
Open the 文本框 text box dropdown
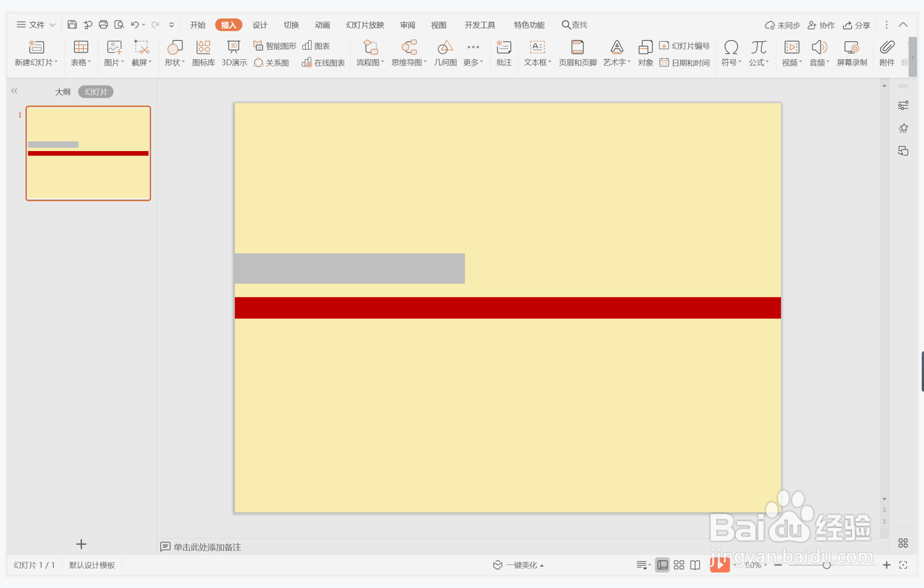click(x=537, y=62)
